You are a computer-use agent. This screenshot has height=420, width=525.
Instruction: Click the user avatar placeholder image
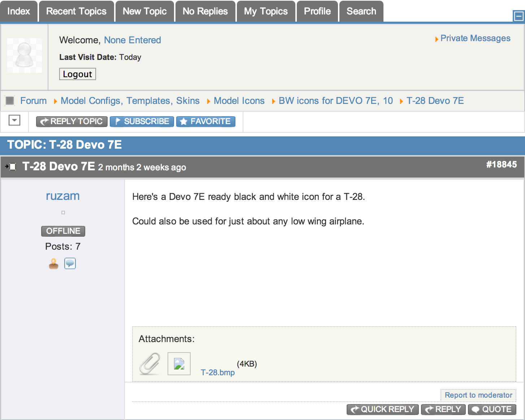tap(25, 56)
